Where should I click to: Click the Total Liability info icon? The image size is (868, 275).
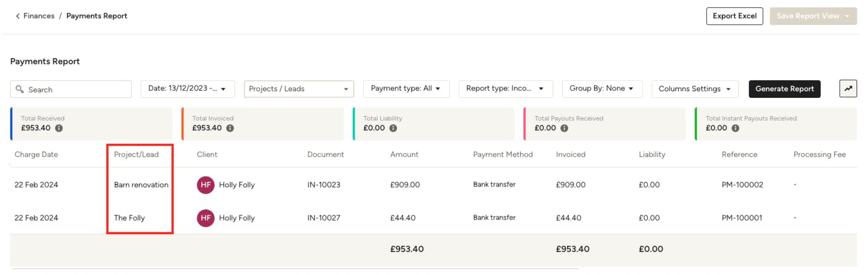(x=393, y=128)
